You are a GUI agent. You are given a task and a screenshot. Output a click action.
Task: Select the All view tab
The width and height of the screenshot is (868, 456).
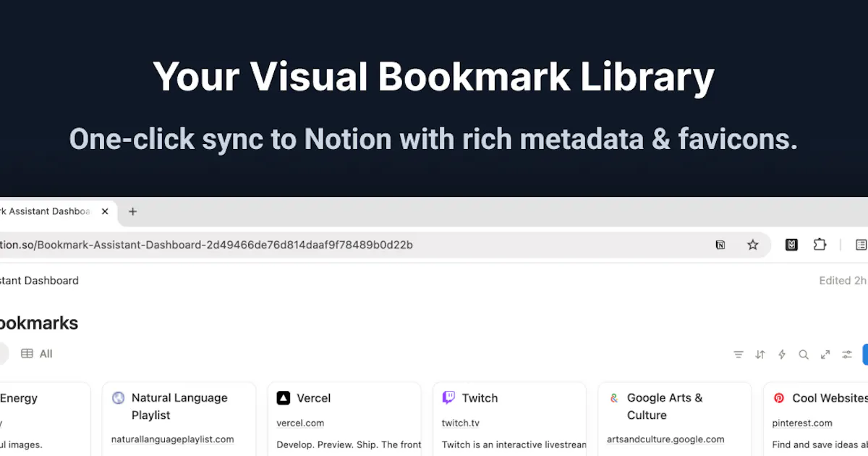(x=37, y=354)
